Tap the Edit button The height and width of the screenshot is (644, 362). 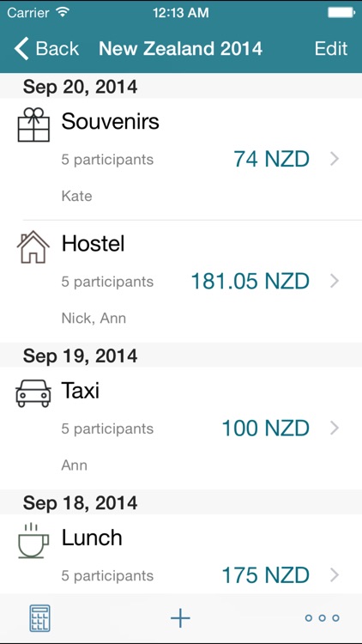[x=331, y=48]
